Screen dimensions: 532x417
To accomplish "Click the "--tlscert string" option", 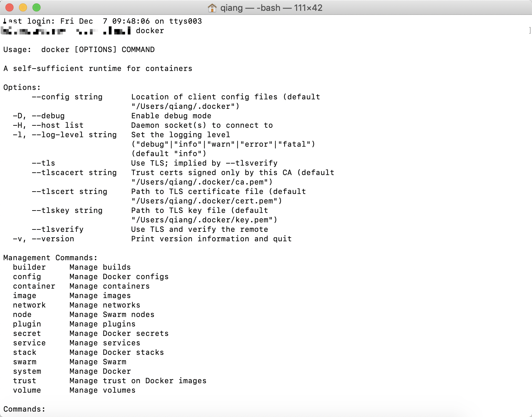I will tap(69, 191).
